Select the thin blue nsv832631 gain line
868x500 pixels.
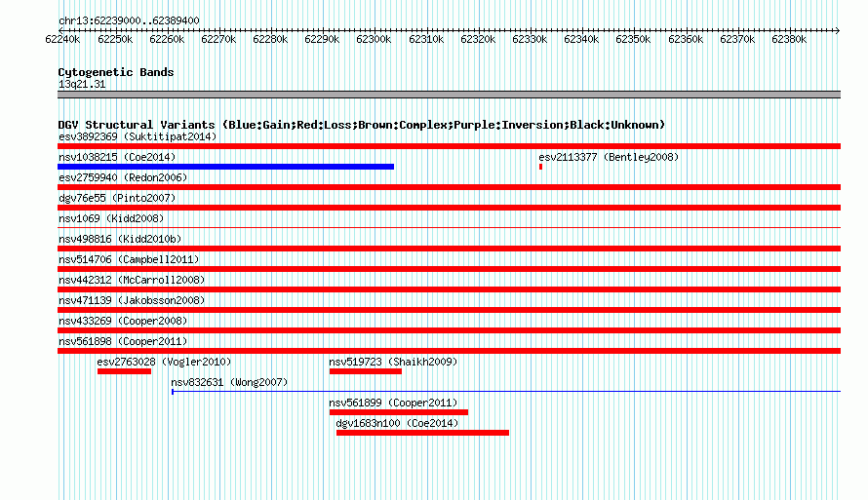[x=506, y=392]
